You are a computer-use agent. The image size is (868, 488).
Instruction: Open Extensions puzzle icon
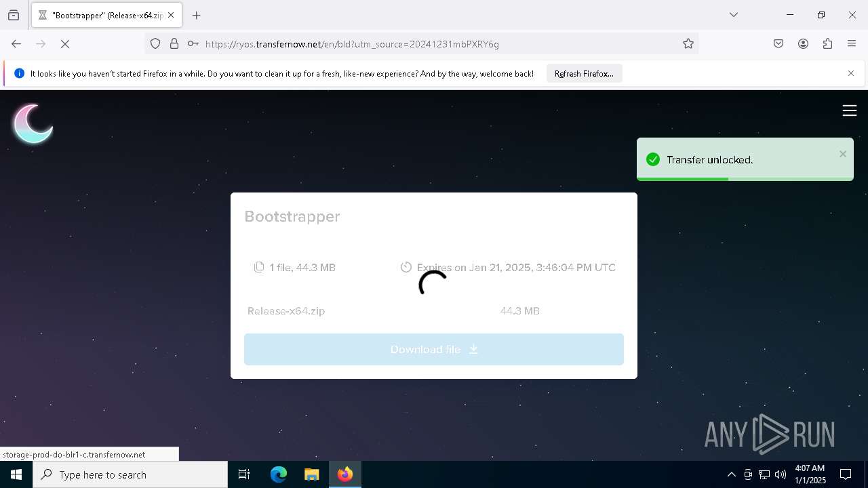827,44
